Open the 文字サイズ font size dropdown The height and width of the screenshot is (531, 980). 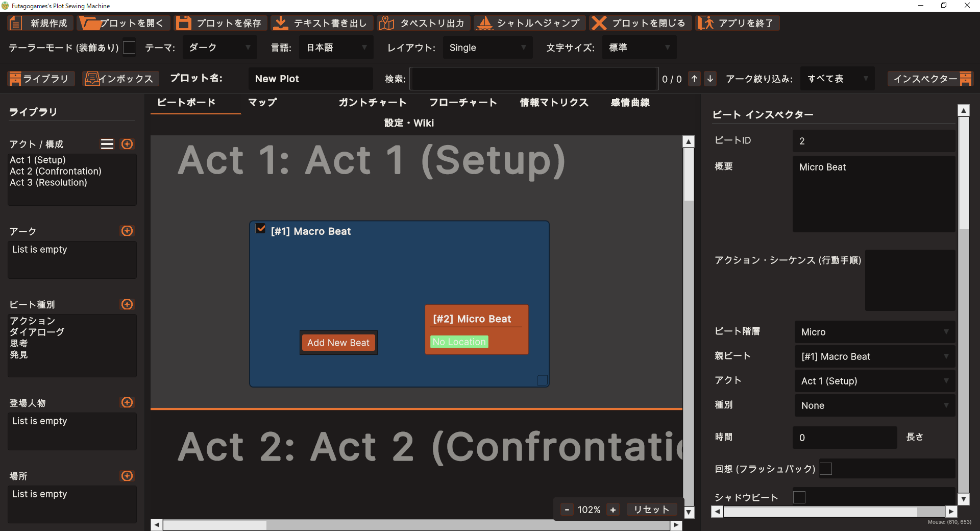pos(639,47)
